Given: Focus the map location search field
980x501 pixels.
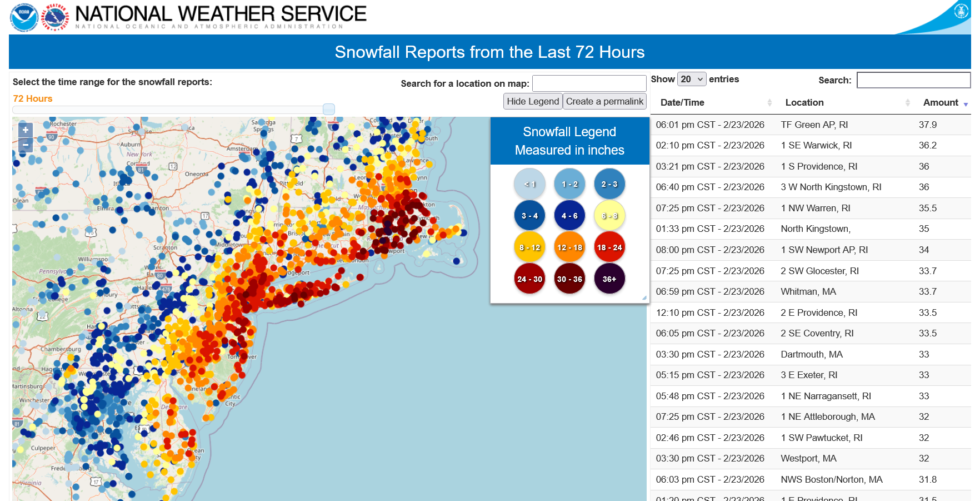Looking at the screenshot, I should [x=589, y=83].
